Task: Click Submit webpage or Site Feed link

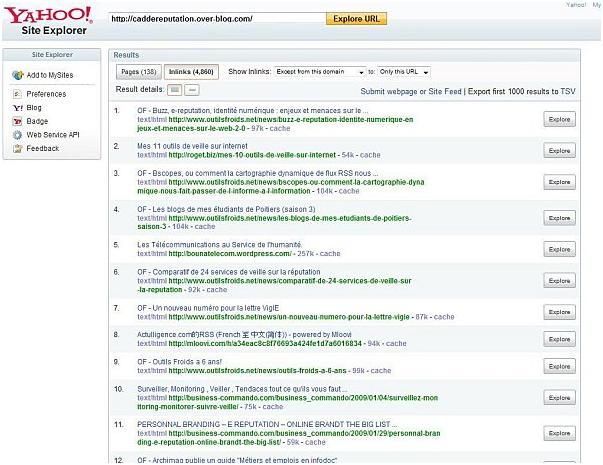Action: click(x=411, y=92)
